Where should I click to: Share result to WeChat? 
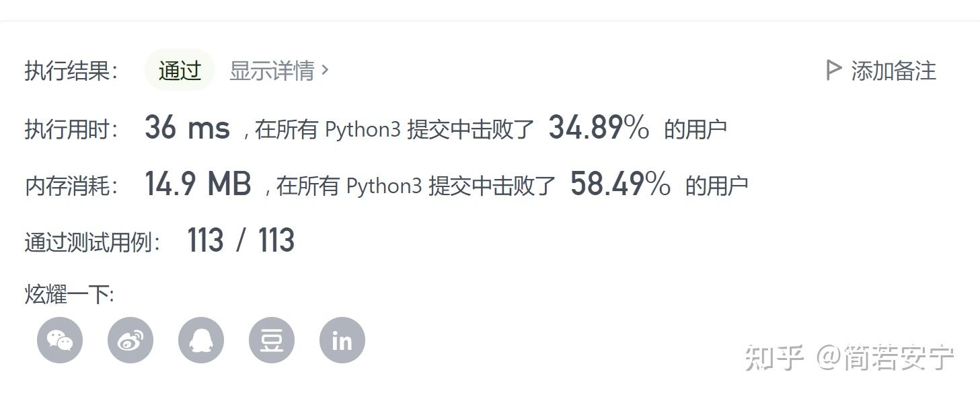[x=60, y=340]
